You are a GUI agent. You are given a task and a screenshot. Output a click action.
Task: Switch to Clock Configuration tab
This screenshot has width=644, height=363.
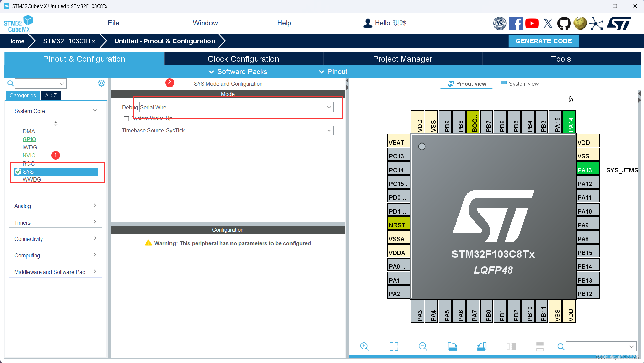tap(243, 59)
